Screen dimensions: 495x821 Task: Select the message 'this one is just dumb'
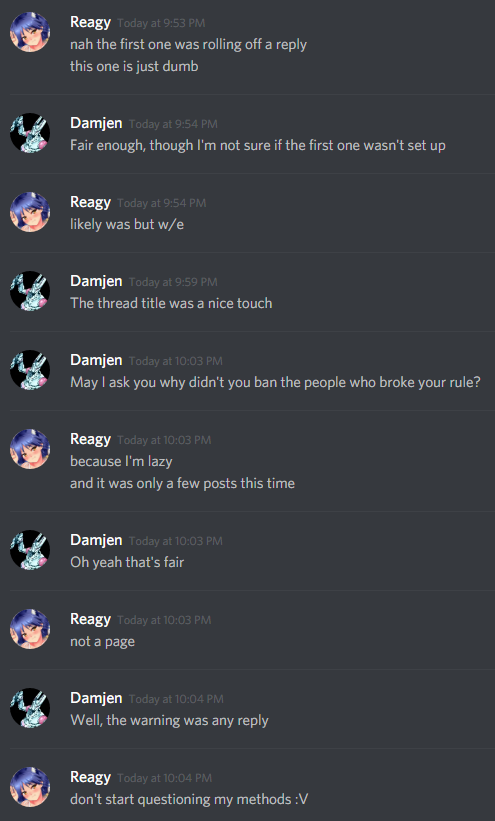[x=134, y=66]
